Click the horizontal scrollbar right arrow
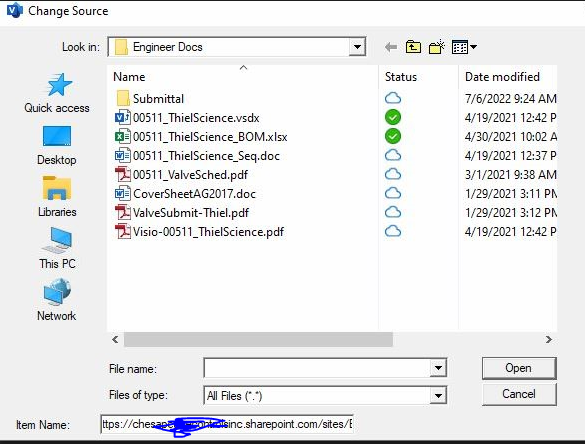The height and width of the screenshot is (444, 585). (548, 340)
